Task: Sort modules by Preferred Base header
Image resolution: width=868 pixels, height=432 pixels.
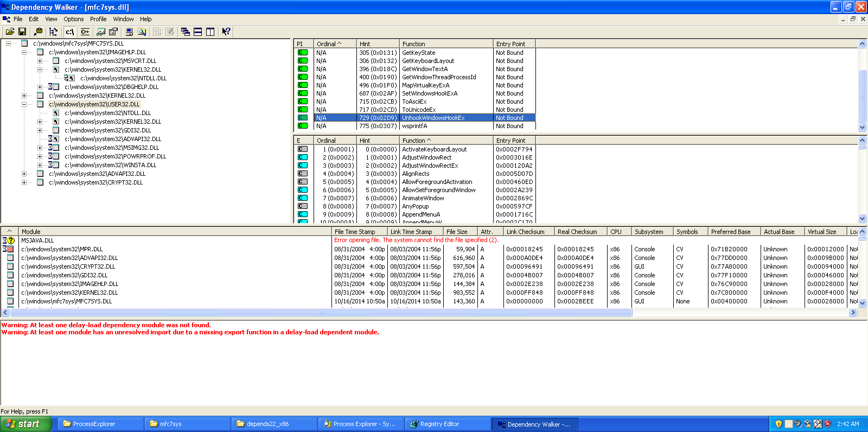Action: 735,232
